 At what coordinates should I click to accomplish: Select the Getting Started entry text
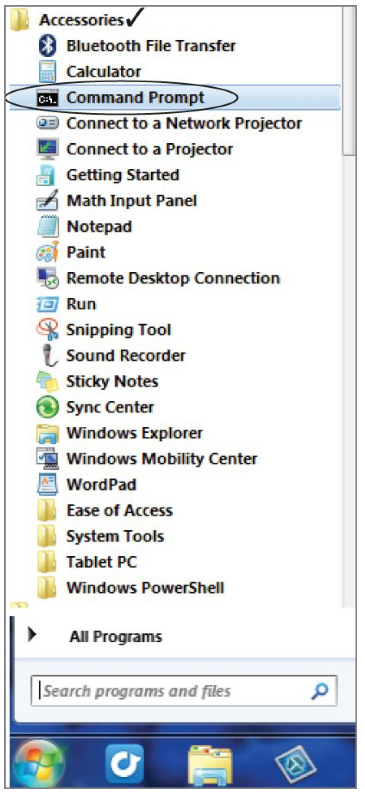pos(123,175)
